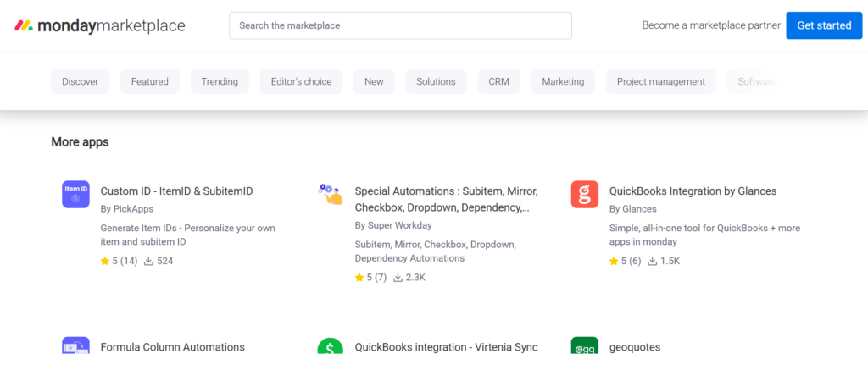Click the star rating icon for Custom ID
This screenshot has width=868, height=370.
(x=105, y=261)
